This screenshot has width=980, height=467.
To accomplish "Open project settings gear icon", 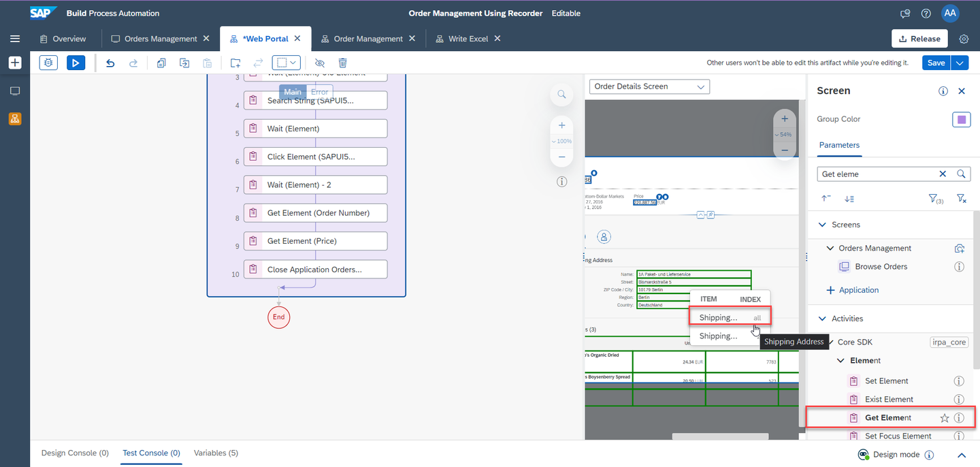I will click(964, 39).
